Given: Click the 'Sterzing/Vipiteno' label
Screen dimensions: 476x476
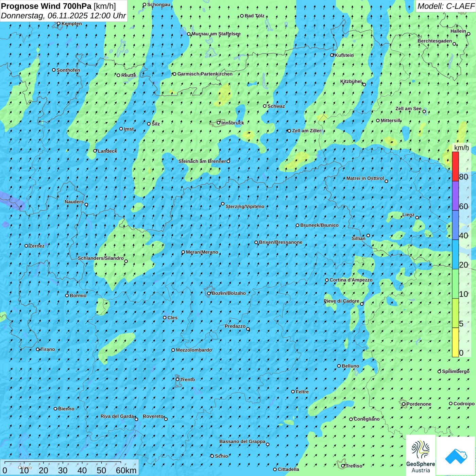Looking at the screenshot, I should pyautogui.click(x=245, y=206).
